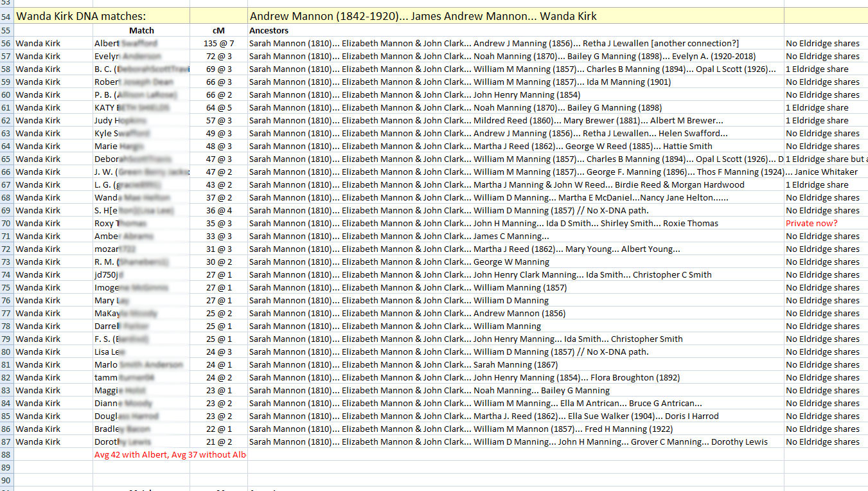Select the ancestors cell mentioning 'Doris I Harrod'
Viewport: 868px width, 491px height.
(x=516, y=416)
